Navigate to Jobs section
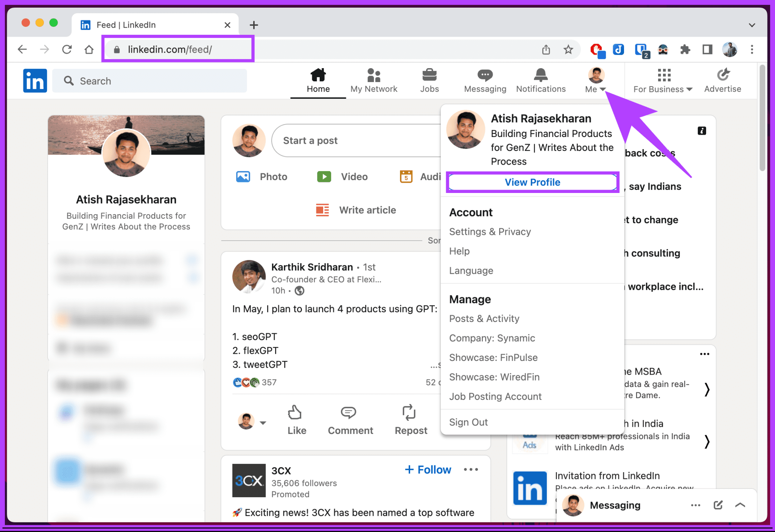Screen dimensions: 775x532 coord(429,79)
